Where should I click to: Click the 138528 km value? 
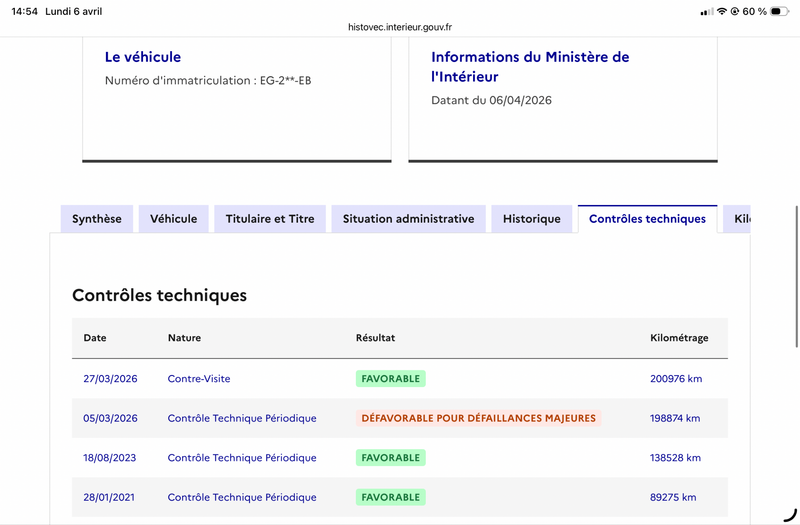point(676,458)
